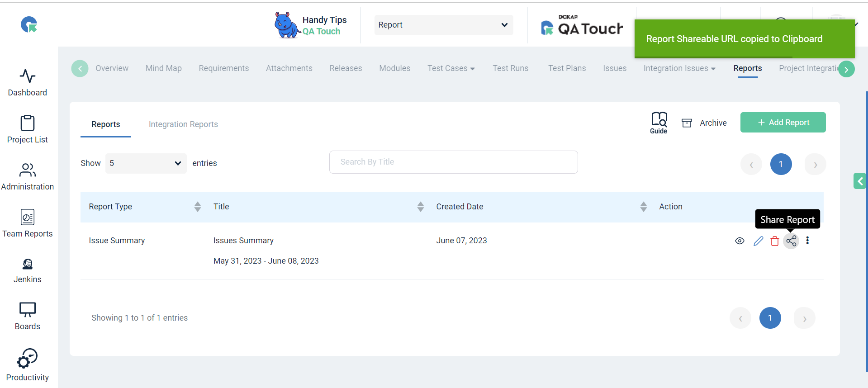Image resolution: width=868 pixels, height=388 pixels.
Task: View the Issues Summary report with eye icon
Action: pos(740,241)
